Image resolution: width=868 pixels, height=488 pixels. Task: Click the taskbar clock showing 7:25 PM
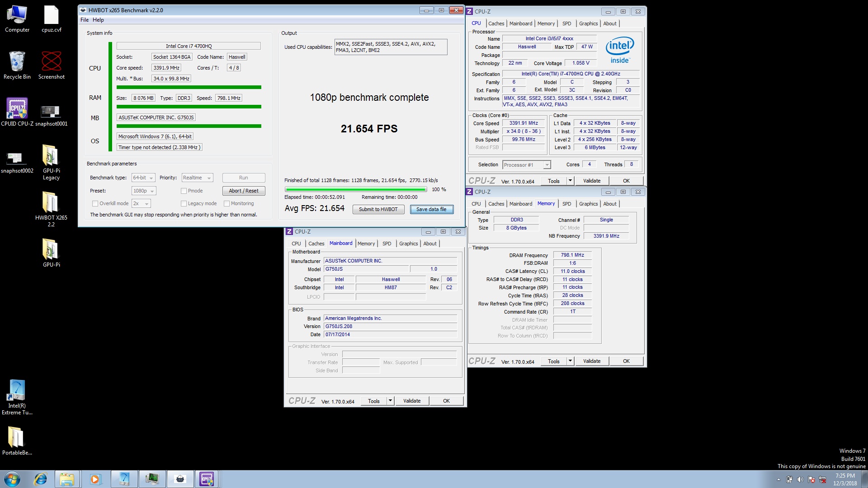click(x=845, y=479)
